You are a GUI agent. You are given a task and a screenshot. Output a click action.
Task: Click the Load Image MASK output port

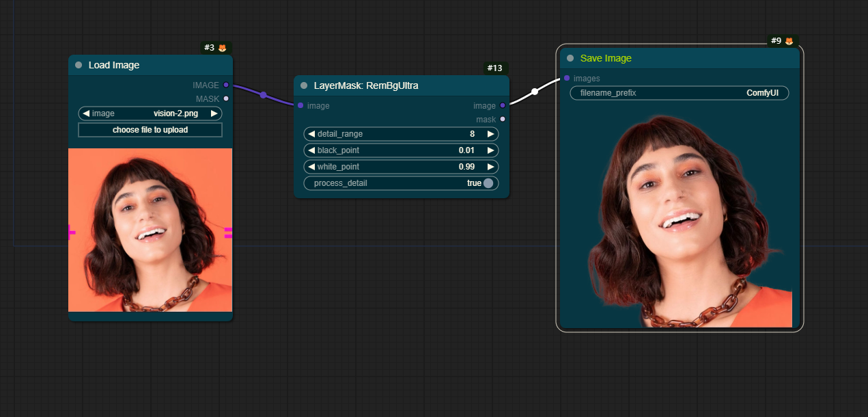click(226, 98)
